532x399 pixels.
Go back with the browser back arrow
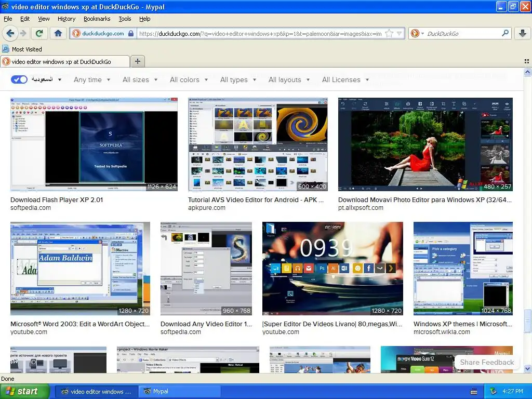[x=10, y=33]
